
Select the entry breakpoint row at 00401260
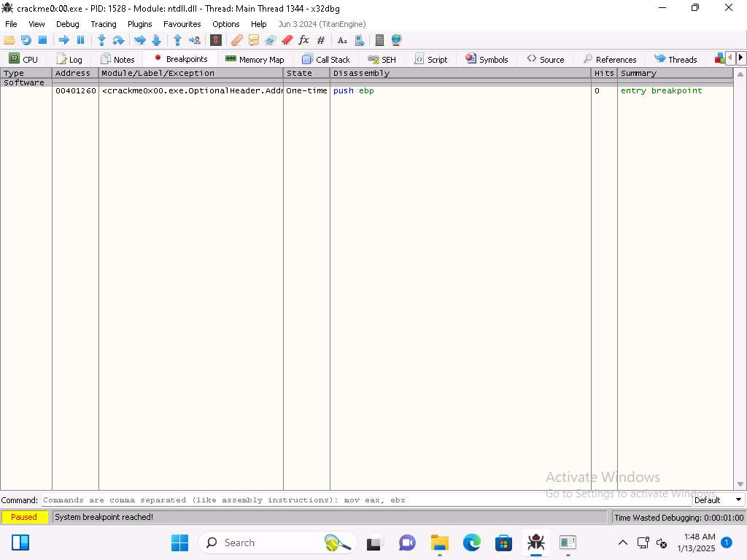pyautogui.click(x=219, y=91)
